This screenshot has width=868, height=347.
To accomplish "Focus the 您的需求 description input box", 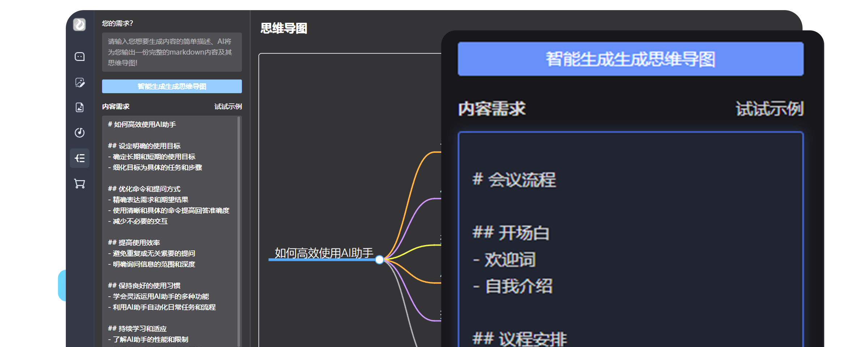I will (x=172, y=52).
